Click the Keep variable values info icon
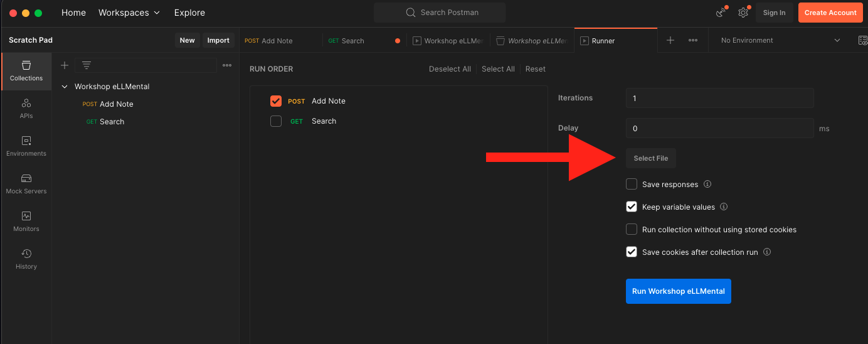The width and height of the screenshot is (868, 344). (724, 207)
